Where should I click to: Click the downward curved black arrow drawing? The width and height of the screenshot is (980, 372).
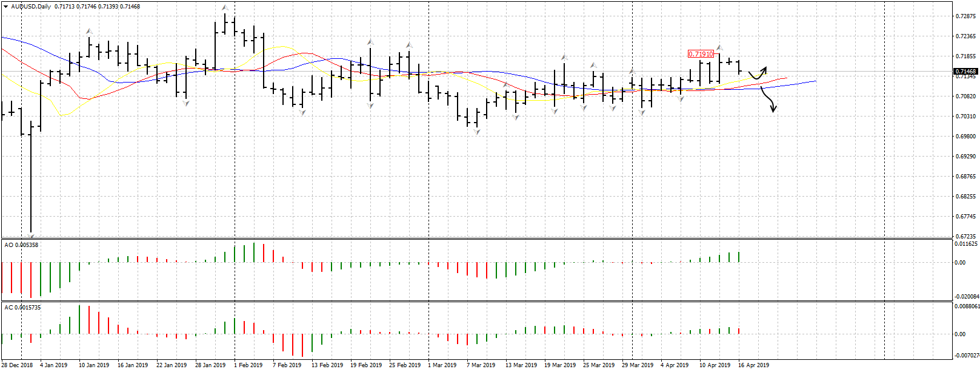click(768, 98)
